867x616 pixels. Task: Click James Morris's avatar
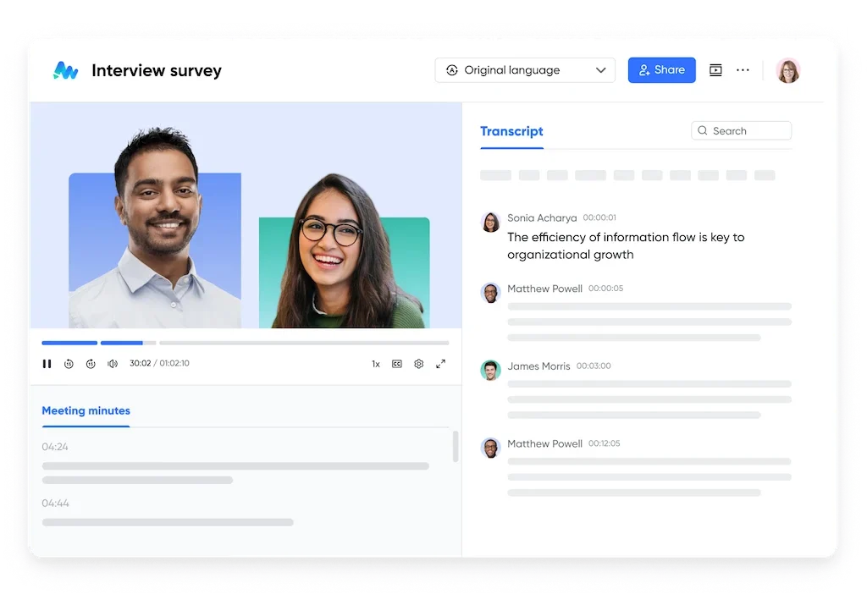click(x=490, y=370)
